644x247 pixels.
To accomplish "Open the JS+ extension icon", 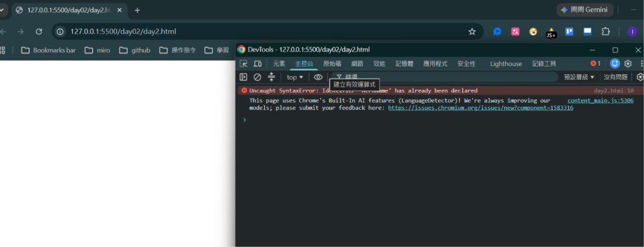I will [x=551, y=33].
